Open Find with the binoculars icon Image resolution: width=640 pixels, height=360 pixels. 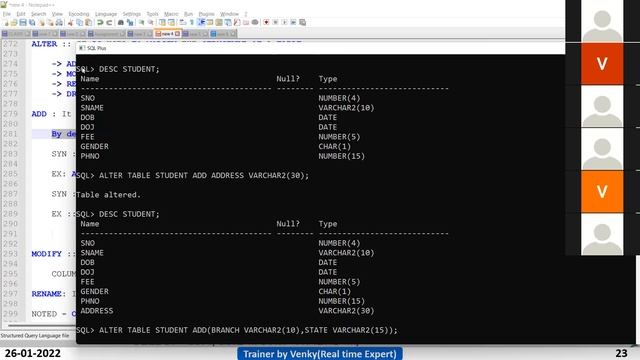(121, 22)
